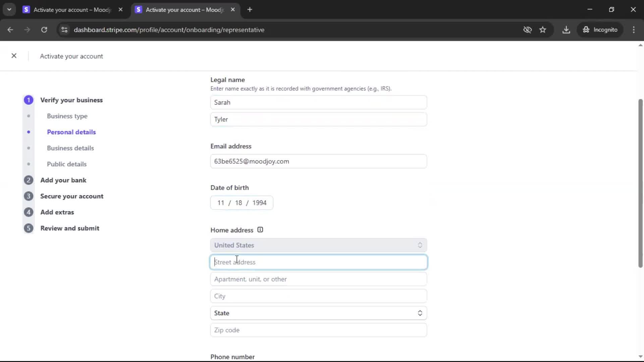Expand the State dropdown
This screenshot has width=644, height=362.
pos(318,313)
